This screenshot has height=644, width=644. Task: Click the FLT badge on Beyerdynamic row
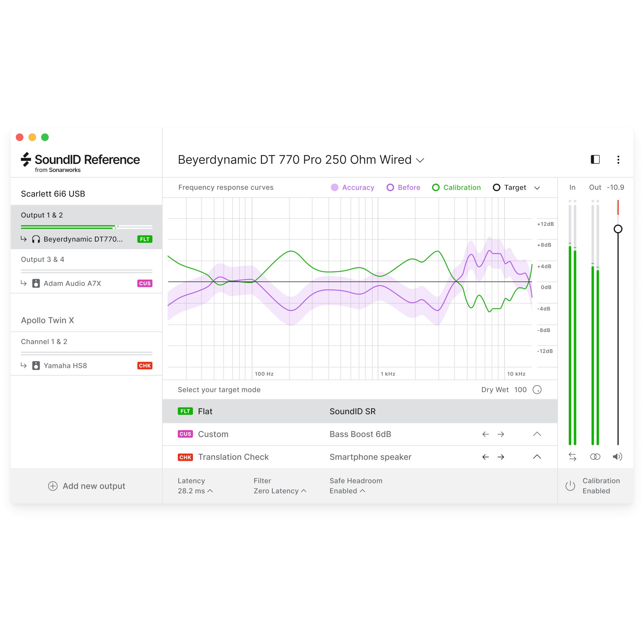tap(145, 239)
